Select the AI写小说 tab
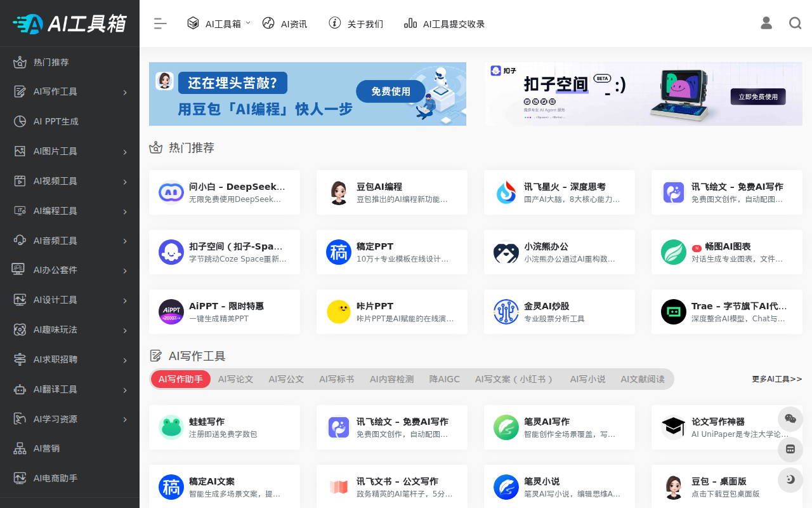The image size is (812, 508). pyautogui.click(x=587, y=379)
